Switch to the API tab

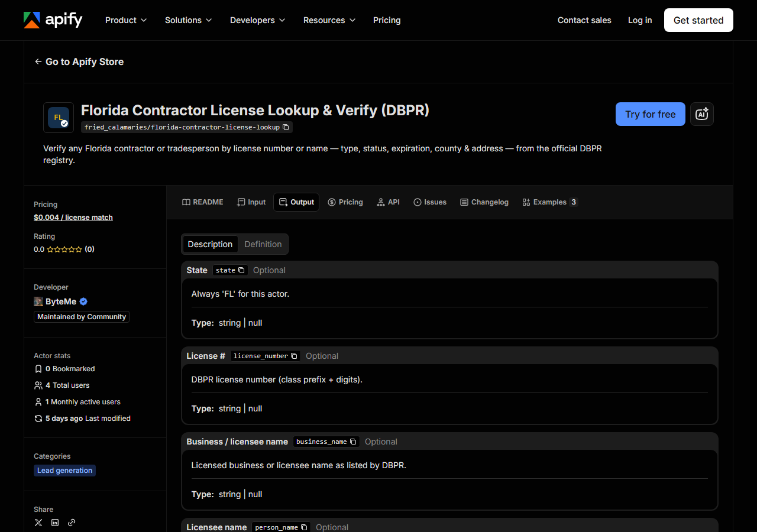point(388,202)
